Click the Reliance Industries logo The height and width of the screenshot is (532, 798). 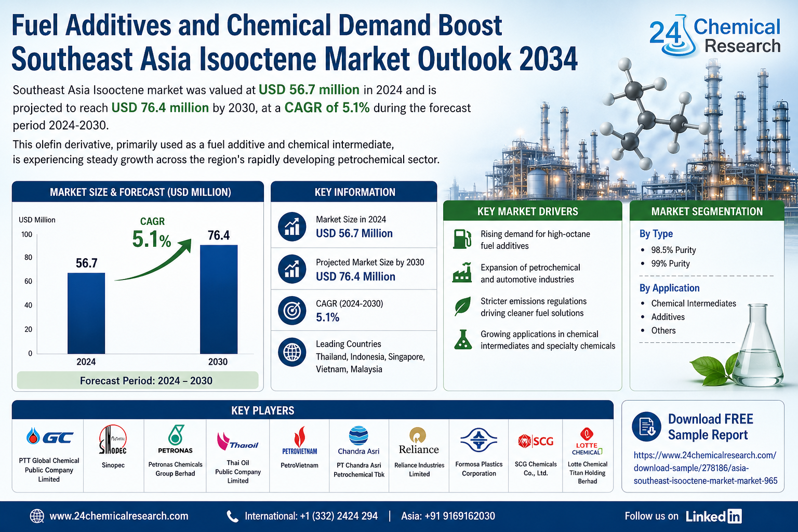(419, 441)
